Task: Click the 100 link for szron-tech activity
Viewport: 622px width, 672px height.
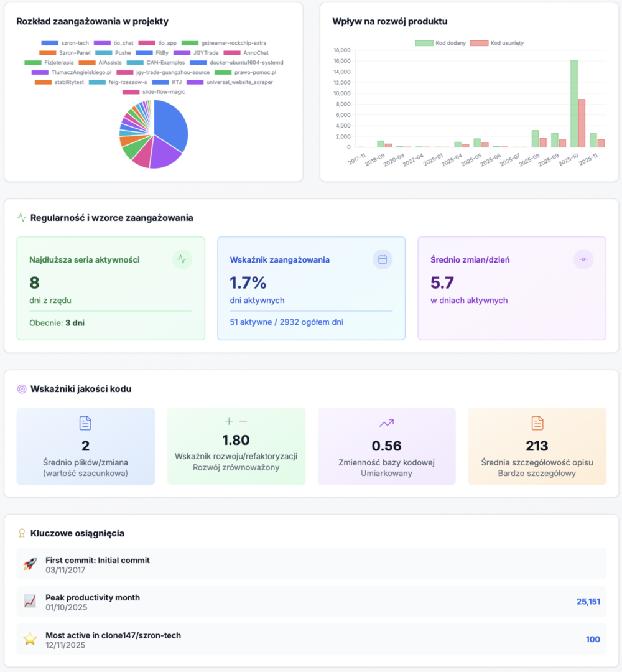Action: [593, 639]
